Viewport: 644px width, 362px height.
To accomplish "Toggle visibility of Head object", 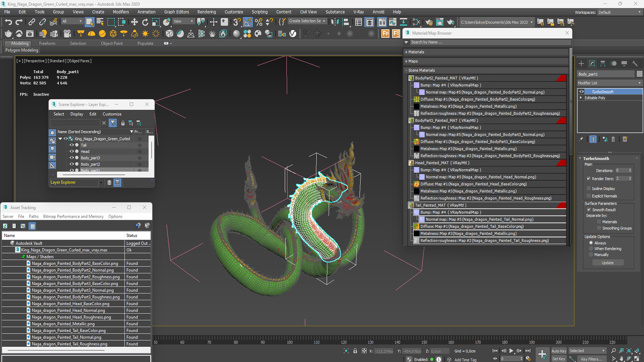I will pyautogui.click(x=71, y=152).
